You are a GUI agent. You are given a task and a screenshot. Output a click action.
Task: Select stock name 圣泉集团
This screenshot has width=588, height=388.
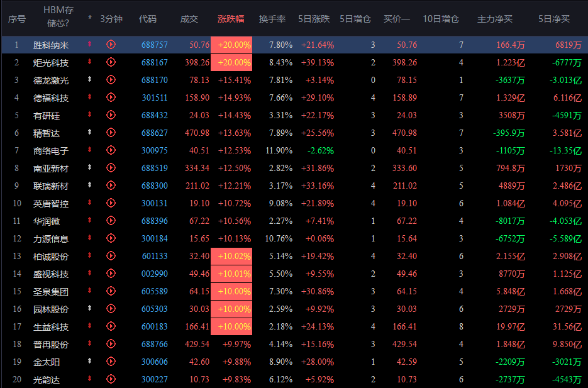pyautogui.click(x=51, y=292)
